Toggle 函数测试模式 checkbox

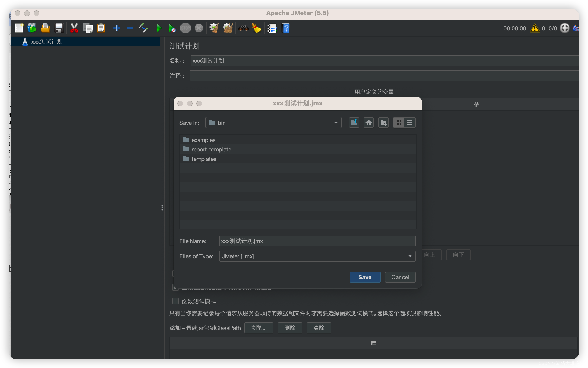(175, 302)
